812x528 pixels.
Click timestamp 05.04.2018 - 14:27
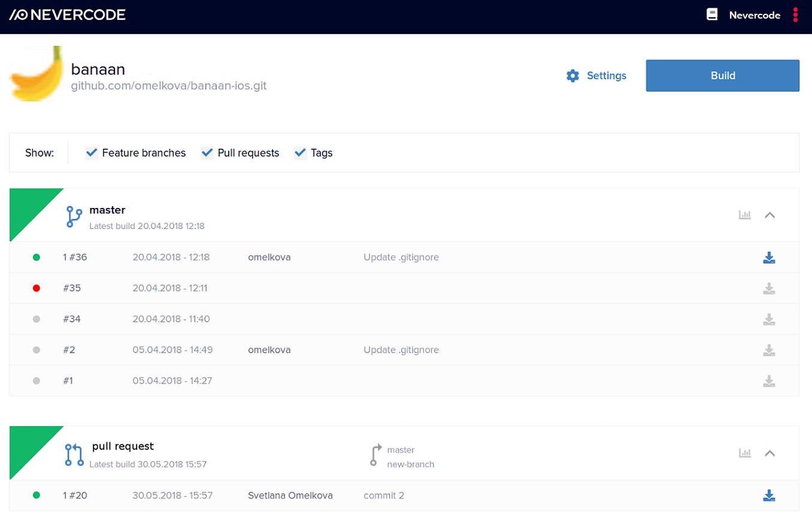click(x=172, y=381)
